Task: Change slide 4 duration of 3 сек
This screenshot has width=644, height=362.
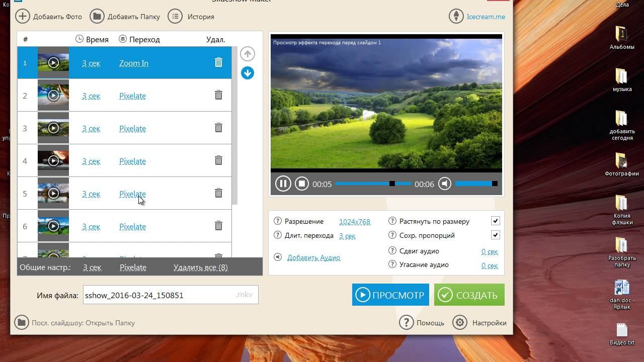Action: tap(91, 161)
